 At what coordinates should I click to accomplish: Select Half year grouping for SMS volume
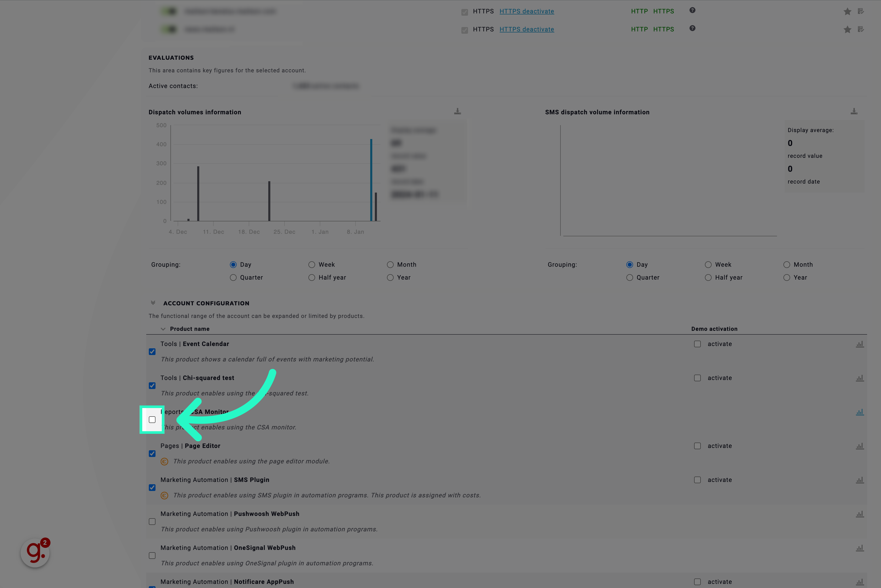pyautogui.click(x=707, y=277)
